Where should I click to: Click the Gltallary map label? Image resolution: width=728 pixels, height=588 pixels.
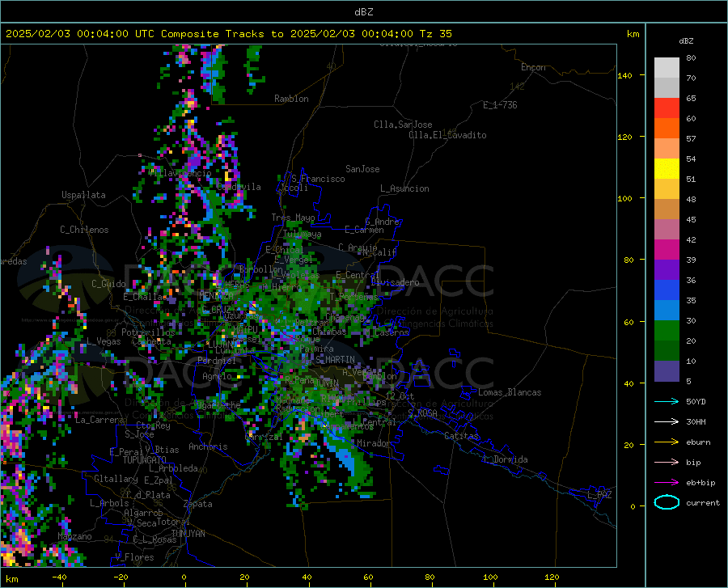click(x=116, y=479)
